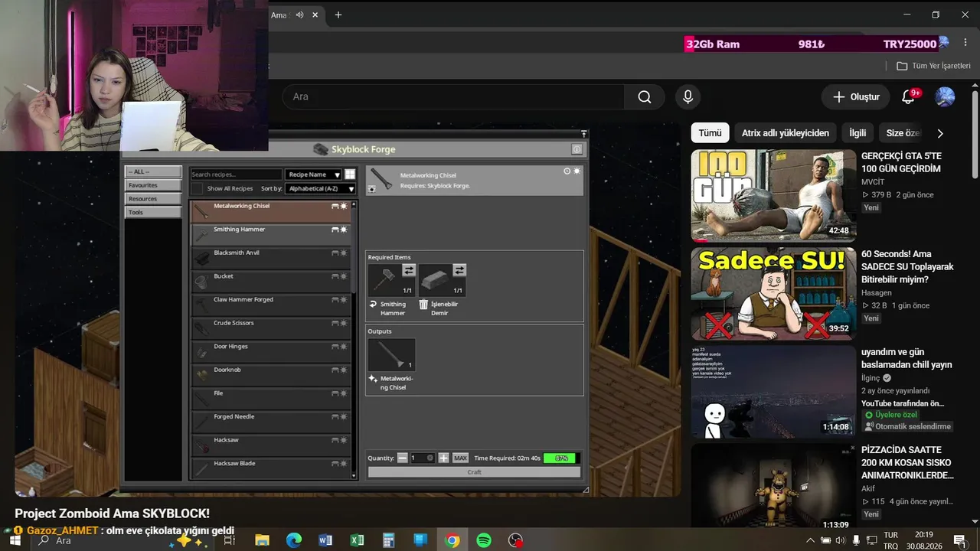Screen dimensions: 980x551
Task: Switch to Chrome in the taskbar
Action: click(452, 540)
